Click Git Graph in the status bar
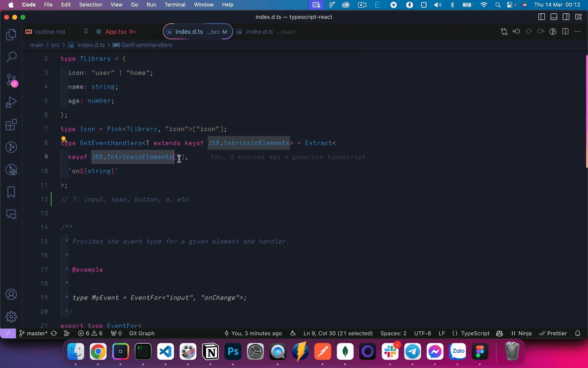Screen dimensions: 588x368 [142, 333]
